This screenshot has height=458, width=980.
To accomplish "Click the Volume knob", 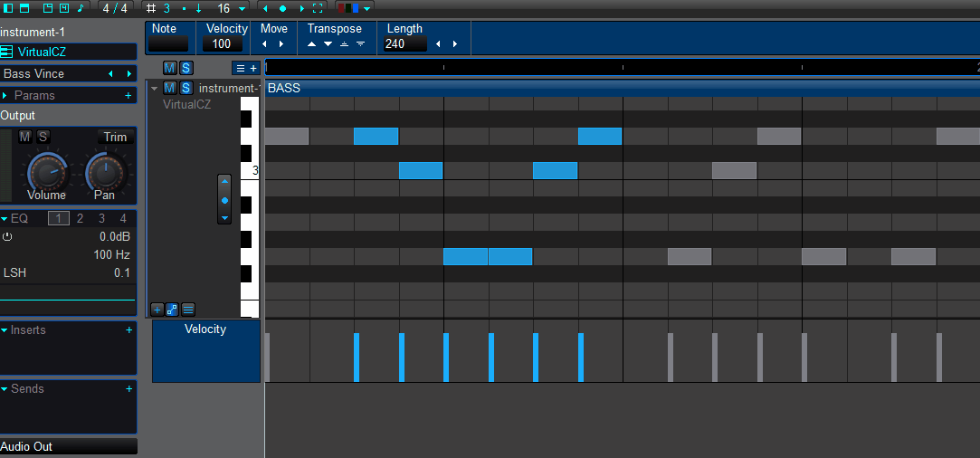I will coord(46,172).
